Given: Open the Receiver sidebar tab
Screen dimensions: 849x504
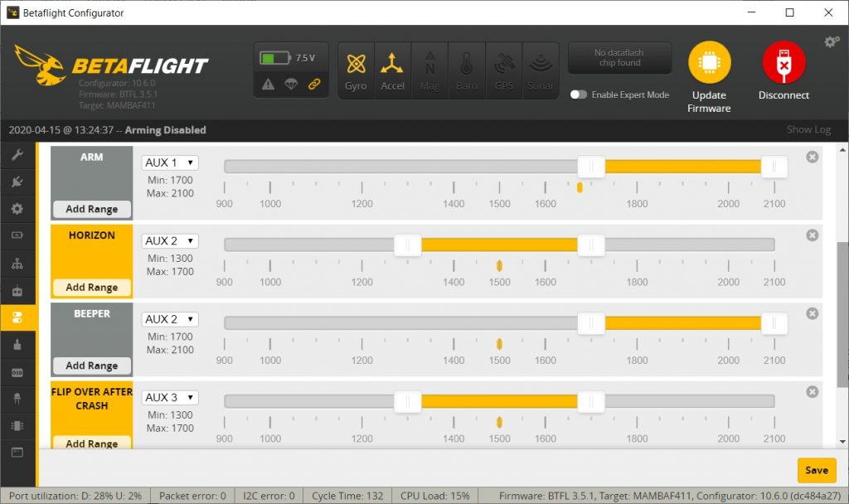Looking at the screenshot, I should 17,291.
